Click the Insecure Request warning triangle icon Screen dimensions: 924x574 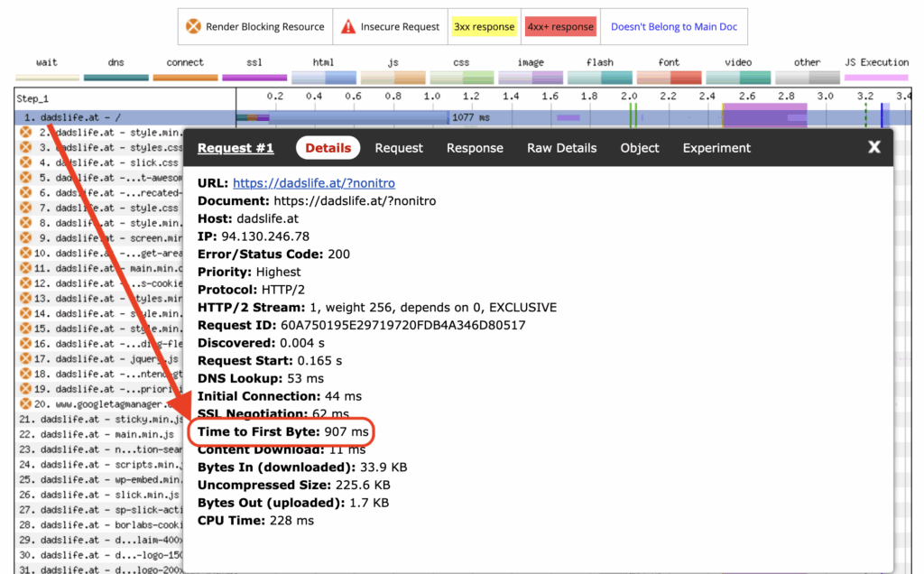pos(348,27)
